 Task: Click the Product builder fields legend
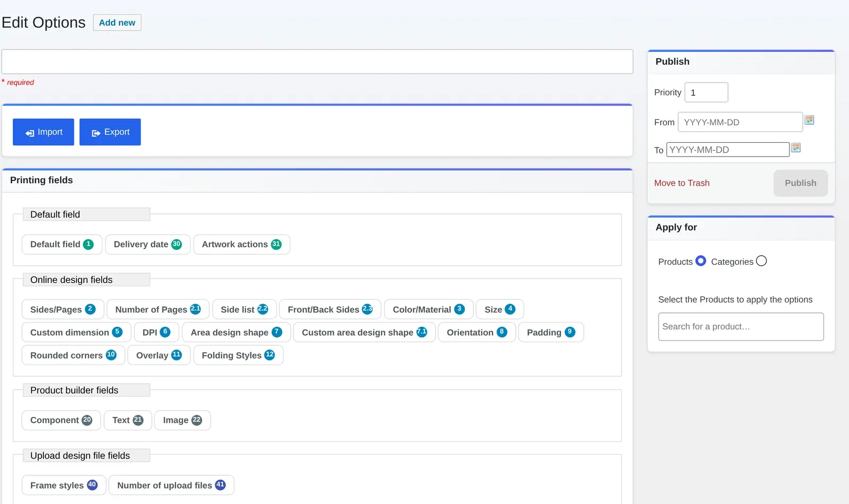coord(86,390)
